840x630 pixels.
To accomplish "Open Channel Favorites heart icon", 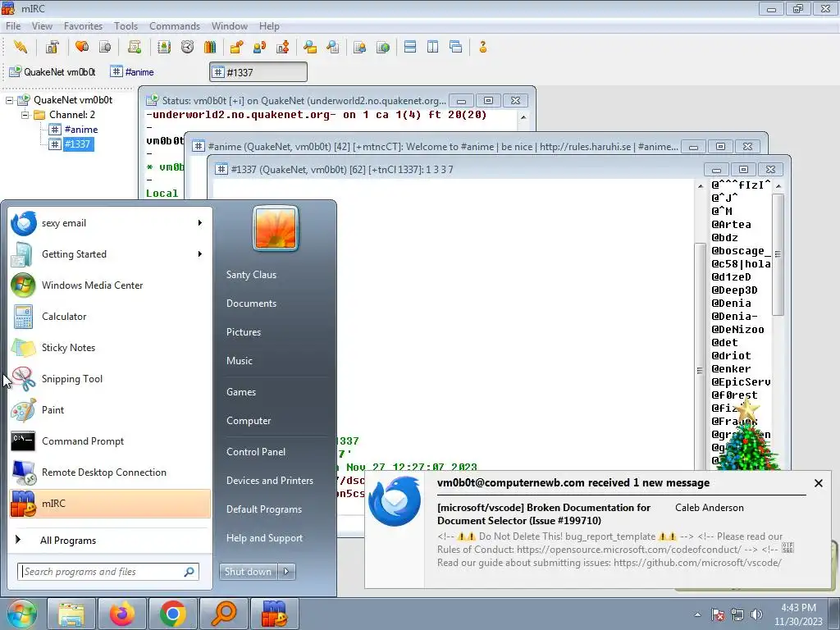I will point(82,47).
